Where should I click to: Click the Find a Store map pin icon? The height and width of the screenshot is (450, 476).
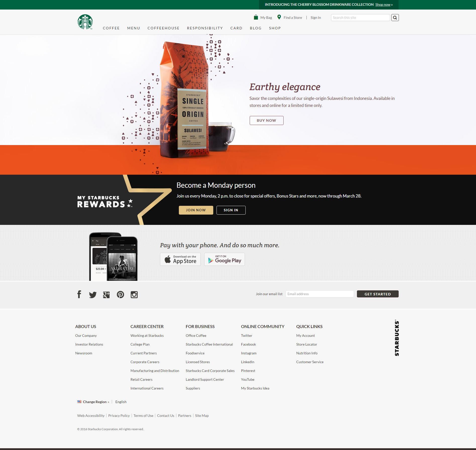point(279,17)
